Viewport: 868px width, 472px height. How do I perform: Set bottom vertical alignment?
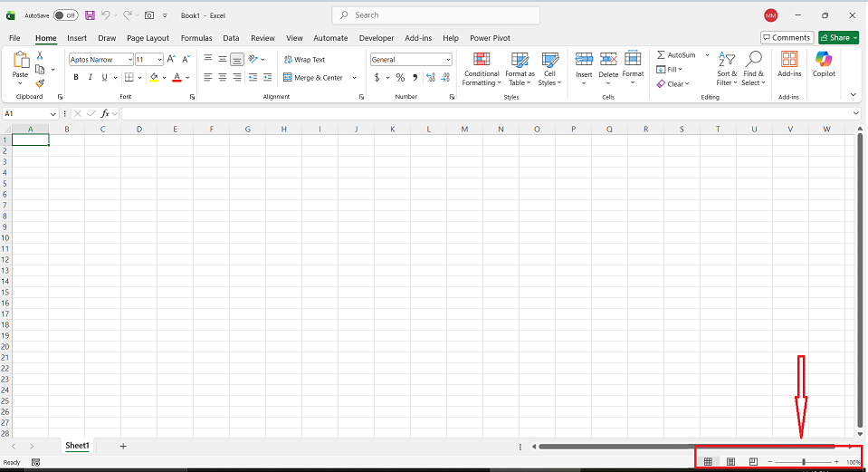pos(237,59)
